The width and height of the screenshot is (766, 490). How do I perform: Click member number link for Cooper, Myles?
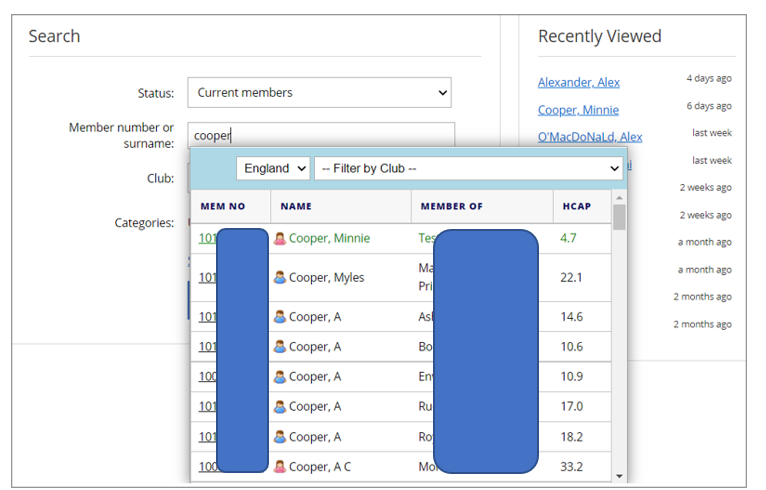click(207, 277)
